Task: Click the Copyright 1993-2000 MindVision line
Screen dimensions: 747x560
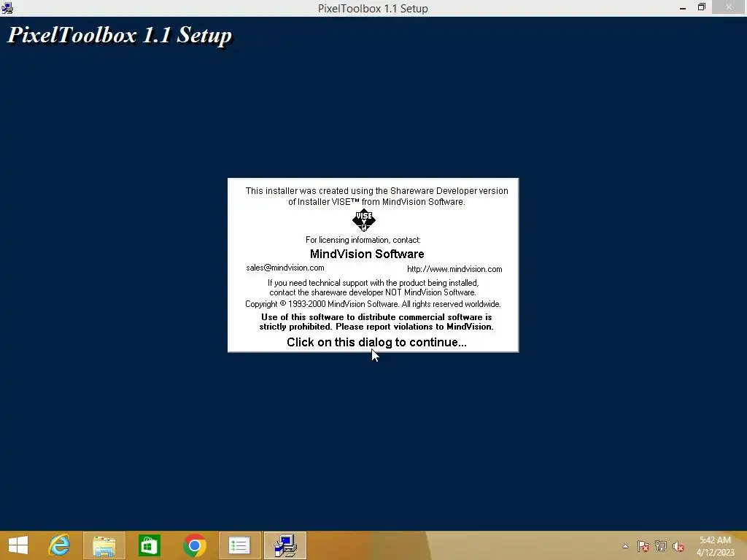Action: click(373, 304)
